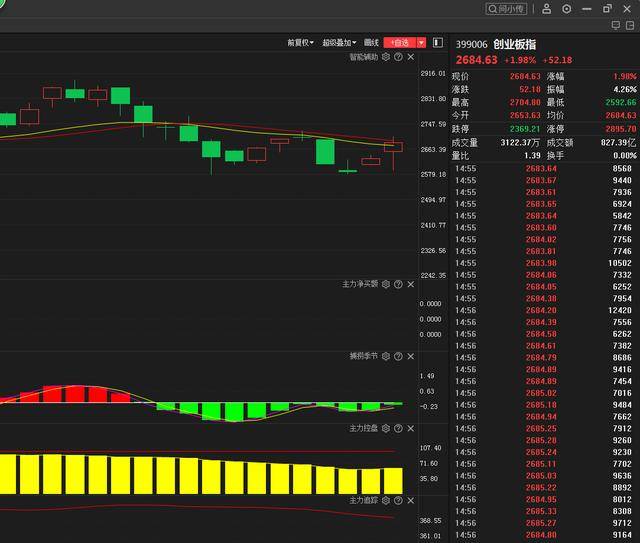The height and width of the screenshot is (543, 640).
Task: Open settings gear for 主力净买额 panel
Action: click(386, 284)
